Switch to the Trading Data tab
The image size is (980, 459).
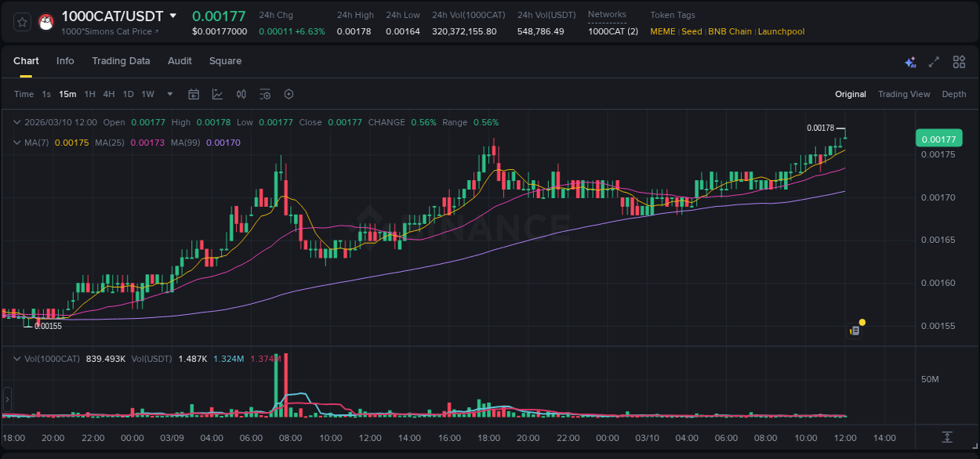pyautogui.click(x=121, y=61)
